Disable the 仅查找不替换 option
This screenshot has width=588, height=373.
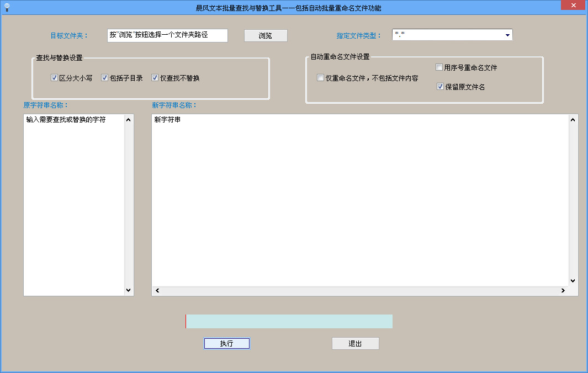pyautogui.click(x=155, y=78)
